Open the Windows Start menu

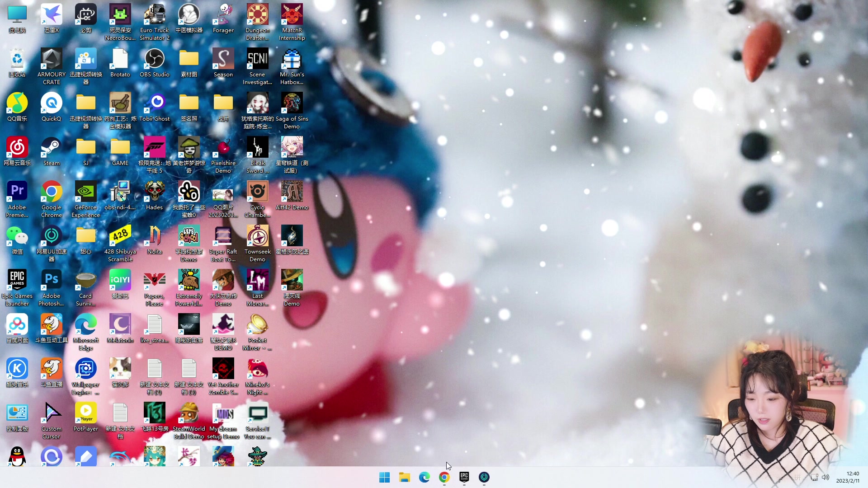(385, 477)
